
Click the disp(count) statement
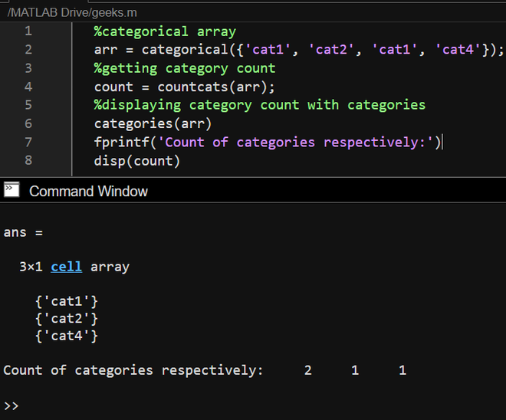[x=136, y=160]
